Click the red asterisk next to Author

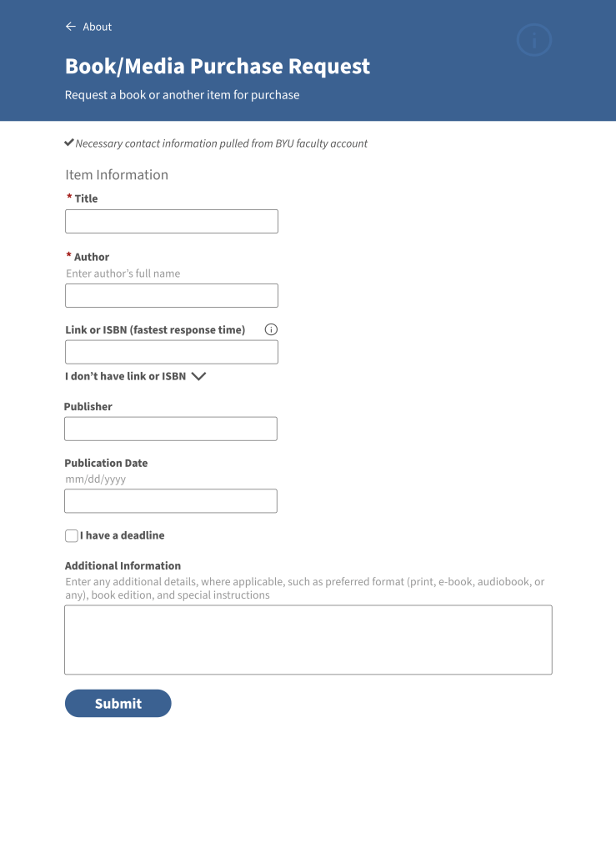tap(68, 256)
